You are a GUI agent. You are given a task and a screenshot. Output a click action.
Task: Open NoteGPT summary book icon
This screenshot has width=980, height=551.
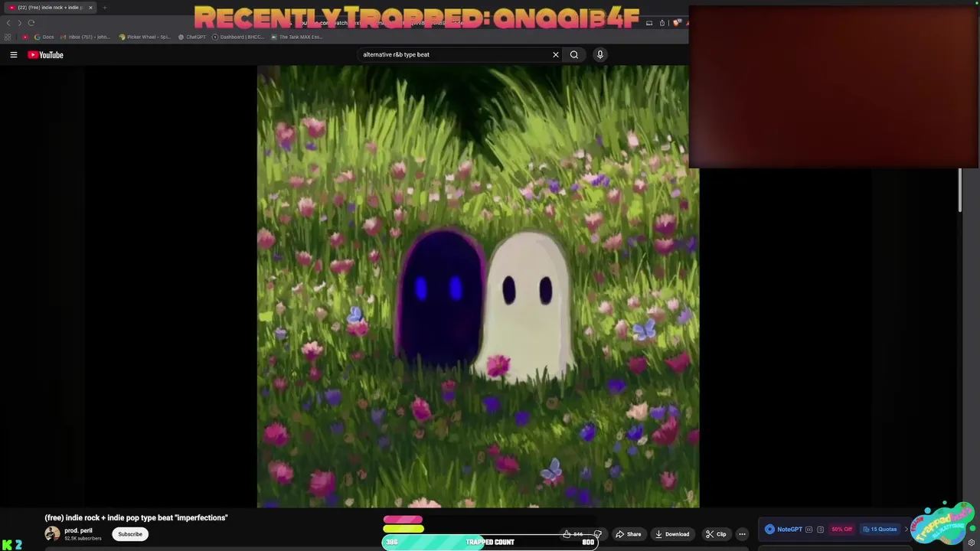click(820, 530)
